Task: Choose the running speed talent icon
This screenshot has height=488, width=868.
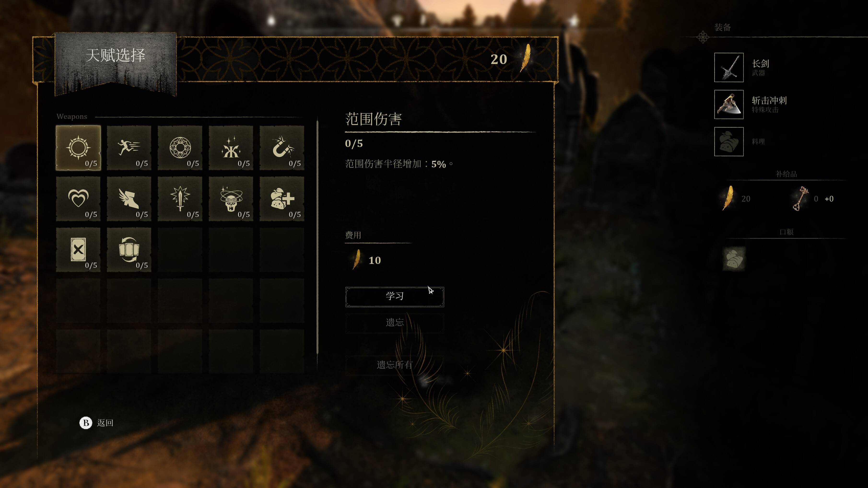Action: (129, 148)
